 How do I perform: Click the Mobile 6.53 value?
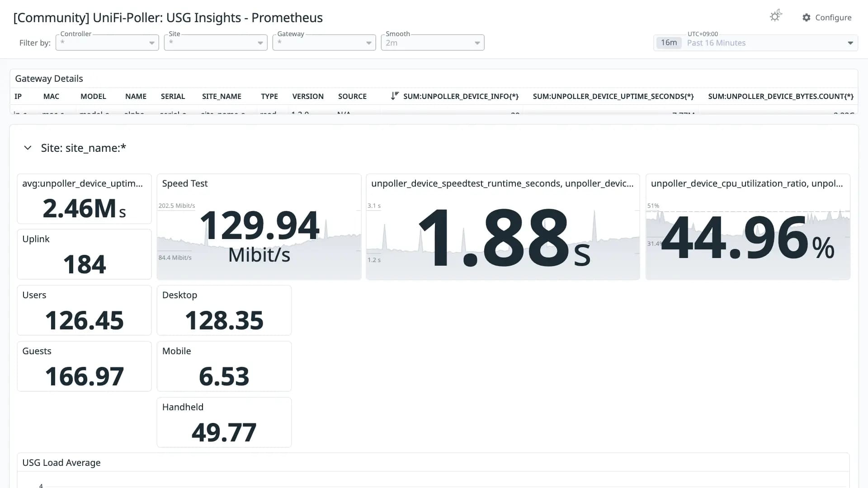[x=224, y=376]
